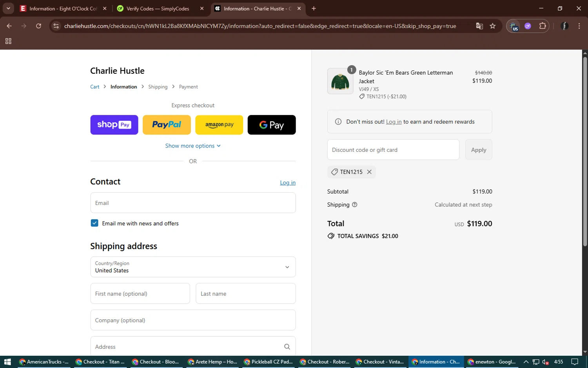Screen dimensions: 588x368
Task: Expand Show more options
Action: click(x=193, y=146)
